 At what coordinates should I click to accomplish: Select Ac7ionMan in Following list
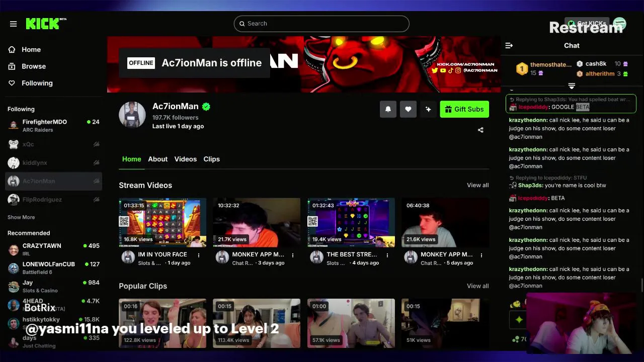point(54,181)
